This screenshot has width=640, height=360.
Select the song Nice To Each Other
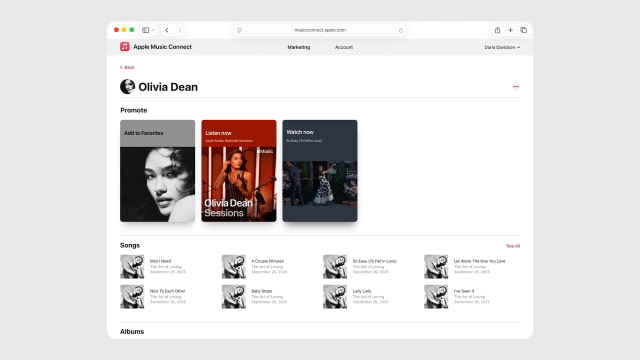167,291
